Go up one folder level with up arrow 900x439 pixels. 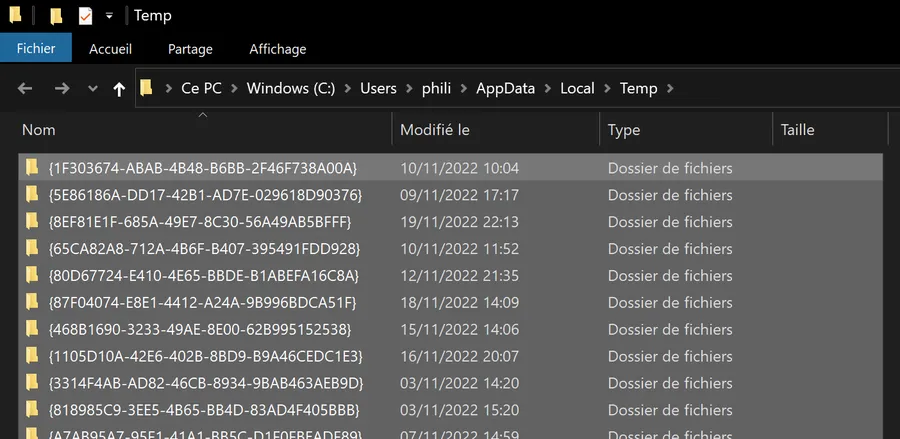(x=119, y=89)
